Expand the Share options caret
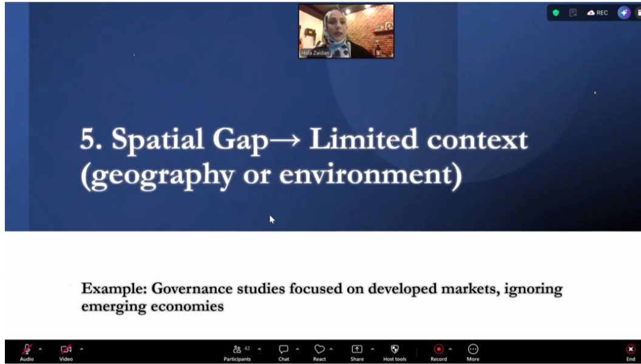The width and height of the screenshot is (641, 364). (372, 349)
